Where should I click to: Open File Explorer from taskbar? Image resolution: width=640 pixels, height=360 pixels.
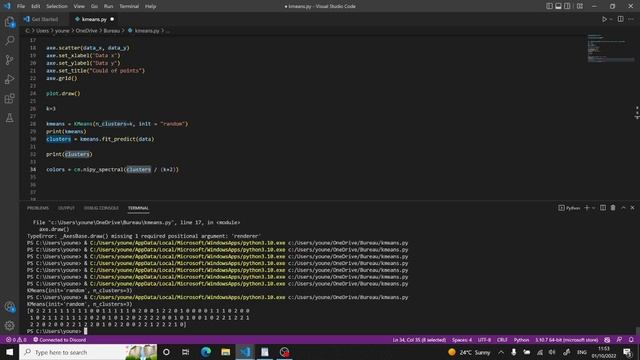tap(225, 352)
